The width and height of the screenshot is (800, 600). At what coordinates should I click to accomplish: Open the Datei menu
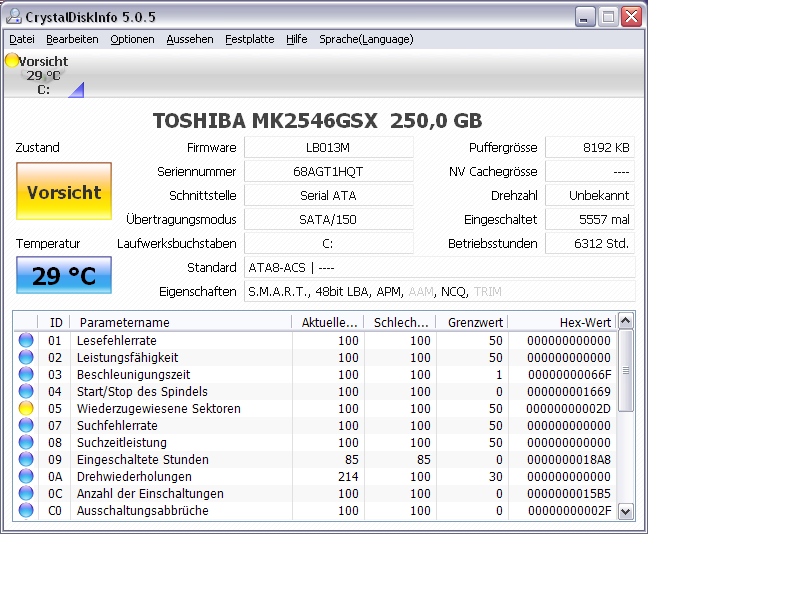(22, 39)
